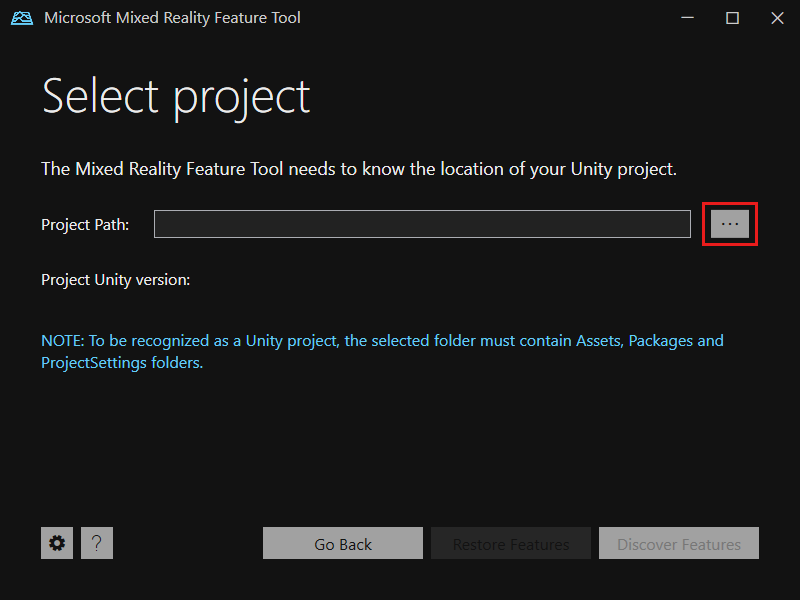The image size is (800, 600).
Task: Click the window title 'Microsoft Mixed Reality Feature Tool'
Action: [172, 18]
